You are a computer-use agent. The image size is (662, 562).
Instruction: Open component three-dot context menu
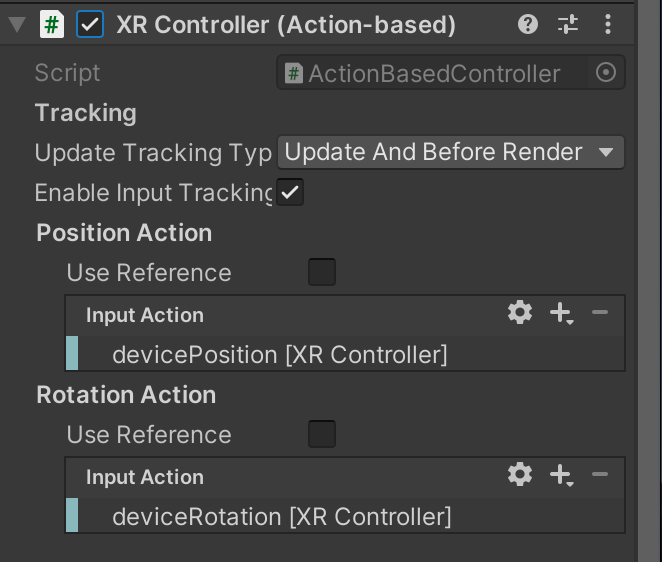click(608, 24)
